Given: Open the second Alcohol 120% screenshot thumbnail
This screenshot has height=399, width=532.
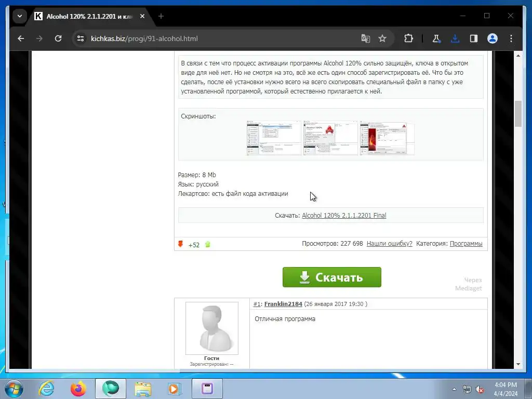Looking at the screenshot, I should 330,138.
